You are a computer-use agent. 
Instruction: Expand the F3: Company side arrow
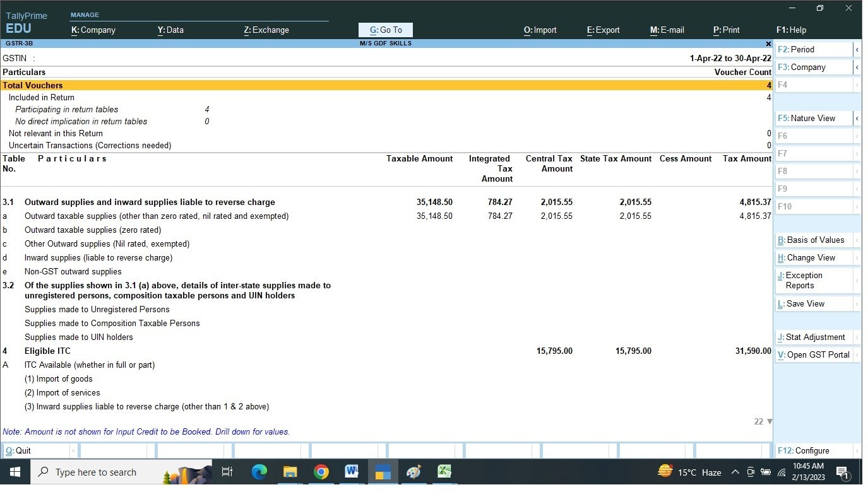(857, 67)
